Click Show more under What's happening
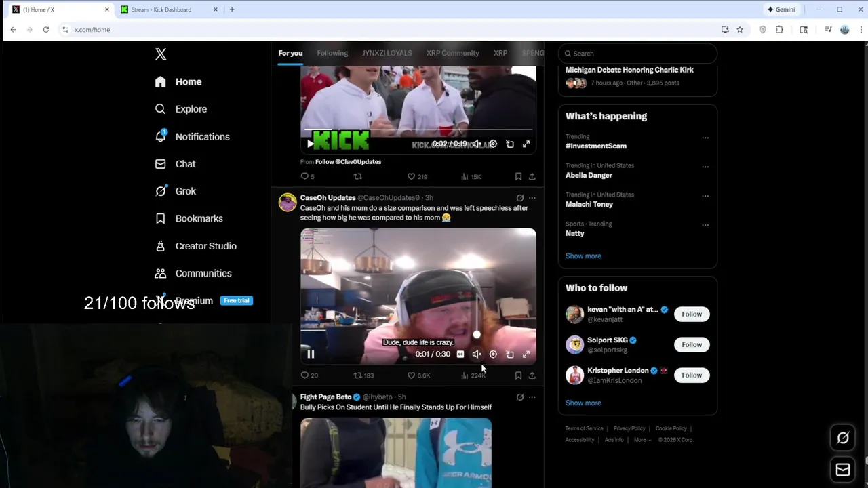 pos(583,256)
